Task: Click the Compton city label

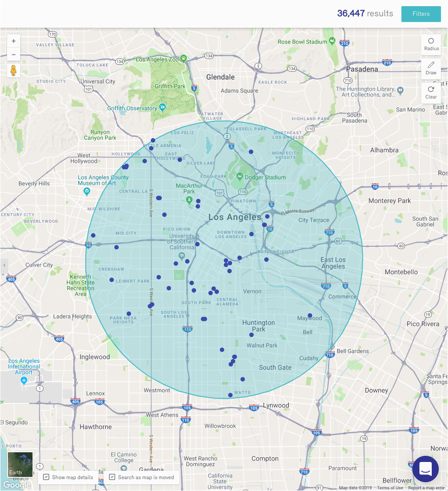Action: [265, 458]
